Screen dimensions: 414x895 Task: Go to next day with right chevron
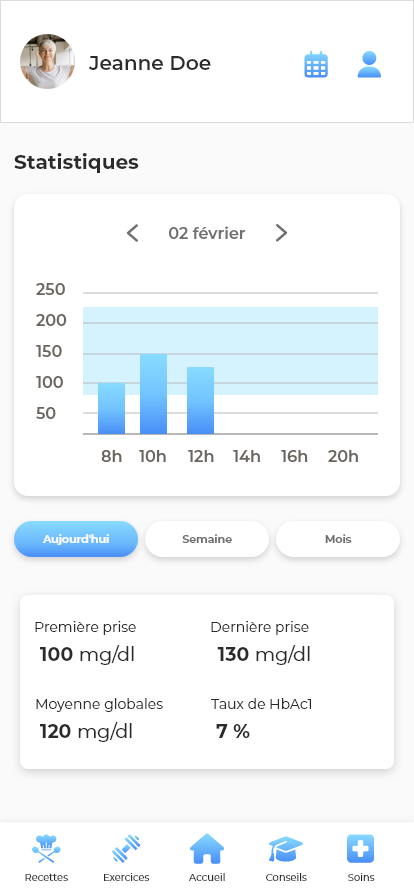(x=281, y=233)
